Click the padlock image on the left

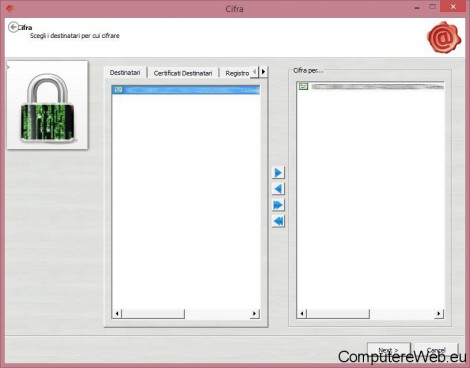click(x=47, y=105)
